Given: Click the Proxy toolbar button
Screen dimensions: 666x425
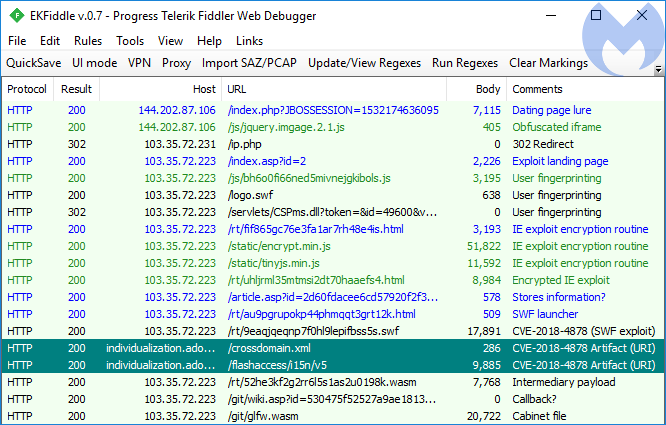Looking at the screenshot, I should click(x=176, y=63).
